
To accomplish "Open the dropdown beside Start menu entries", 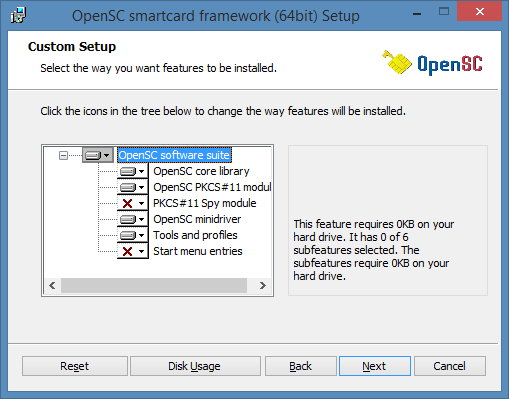I will click(x=133, y=251).
